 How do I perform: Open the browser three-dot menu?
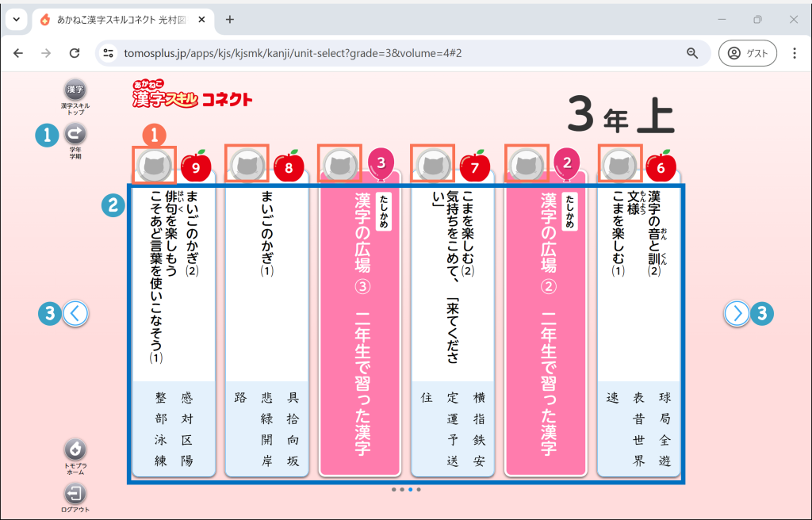coord(795,53)
